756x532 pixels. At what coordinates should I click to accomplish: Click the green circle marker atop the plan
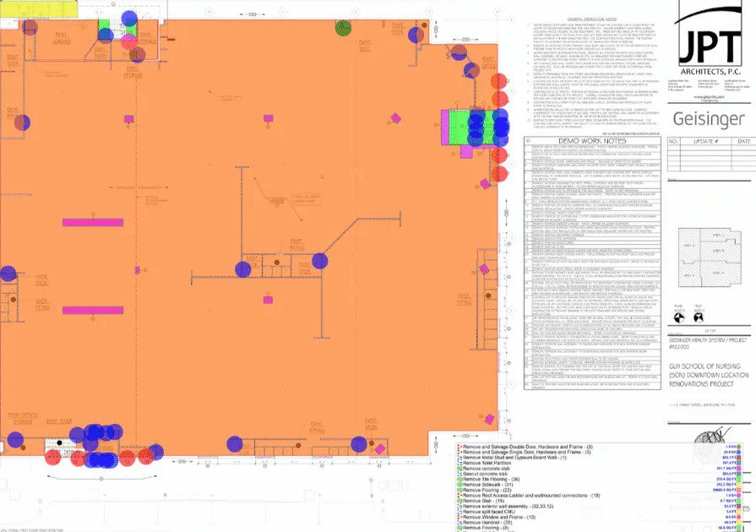tap(343, 28)
